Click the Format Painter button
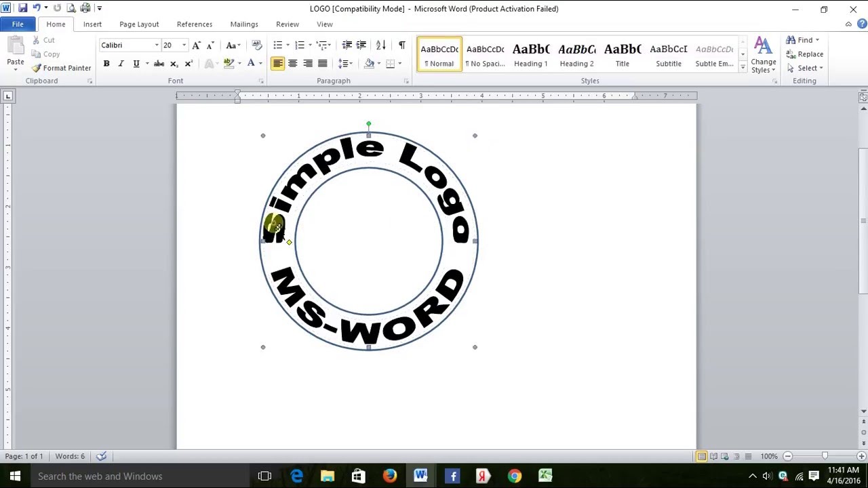Image resolution: width=868 pixels, height=488 pixels. (x=61, y=68)
